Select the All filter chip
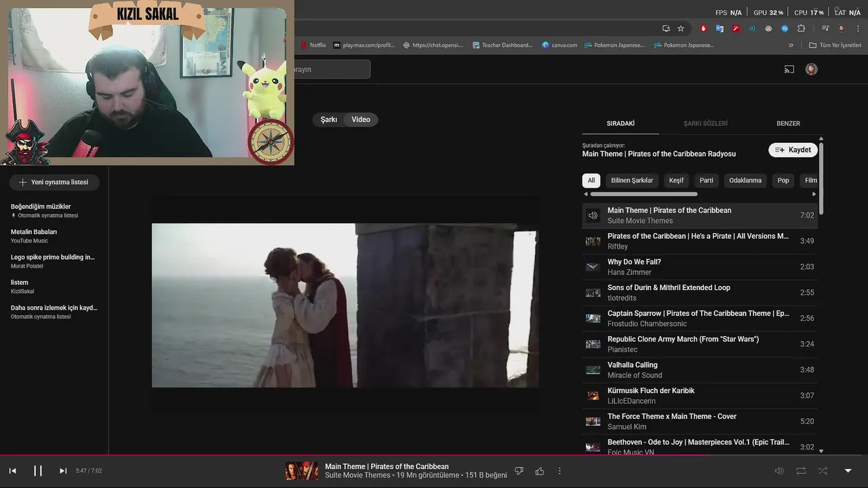Screen dimensions: 868x488 (591, 180)
